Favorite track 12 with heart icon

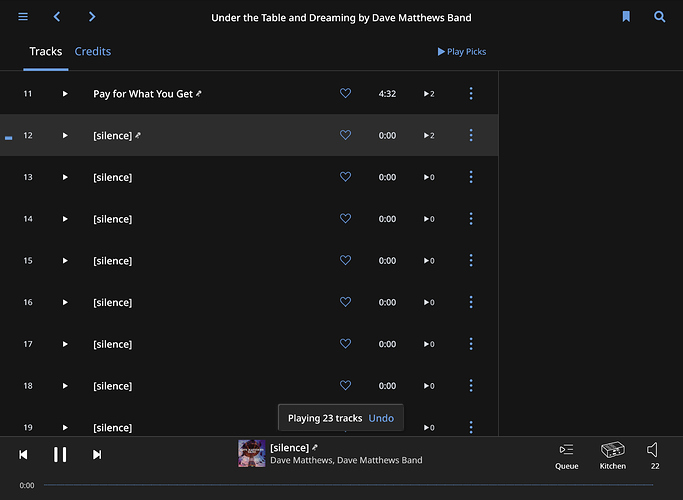[x=345, y=135]
